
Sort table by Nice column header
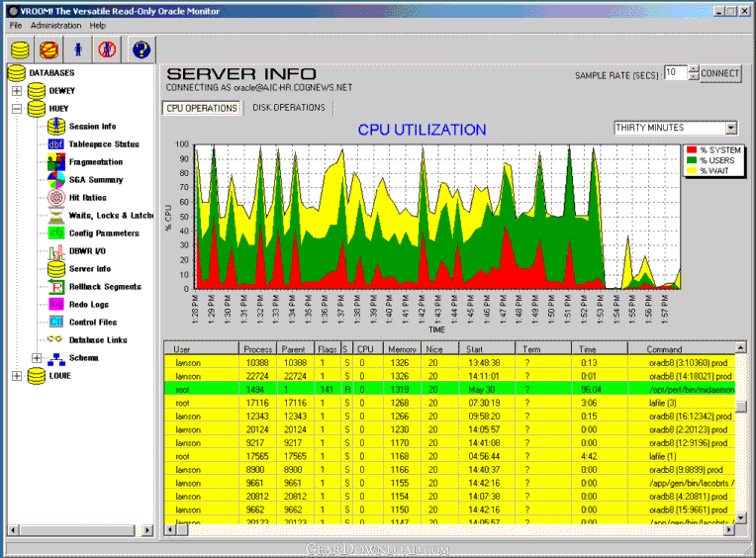(439, 349)
